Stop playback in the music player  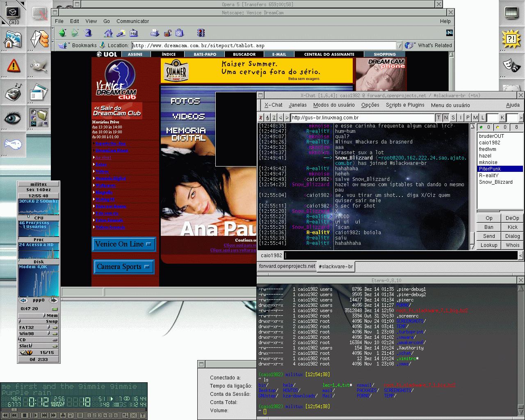point(25,415)
